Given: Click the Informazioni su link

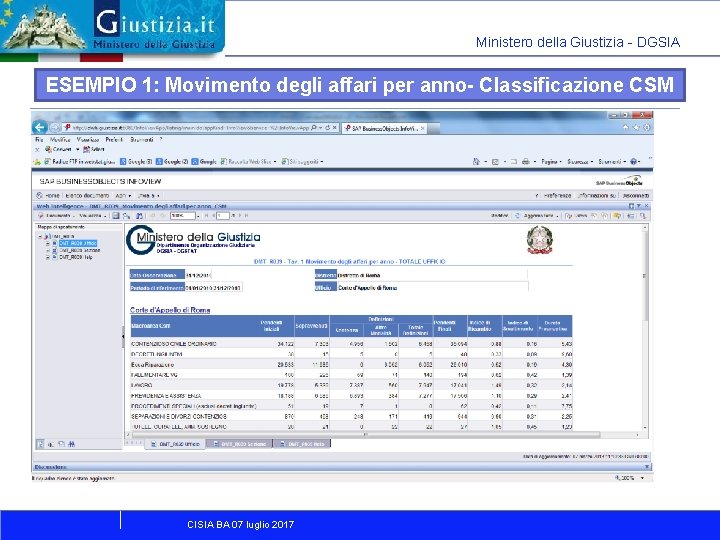Looking at the screenshot, I should [596, 196].
